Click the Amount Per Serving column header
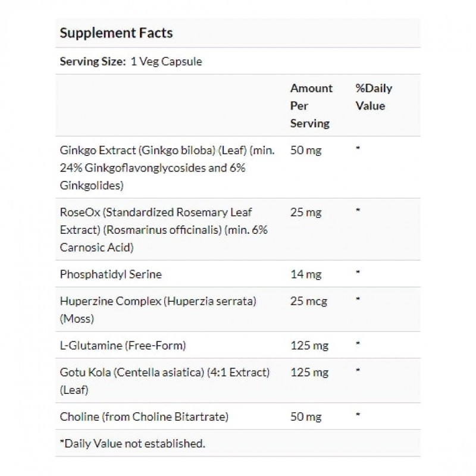The width and height of the screenshot is (476, 476). [311, 106]
